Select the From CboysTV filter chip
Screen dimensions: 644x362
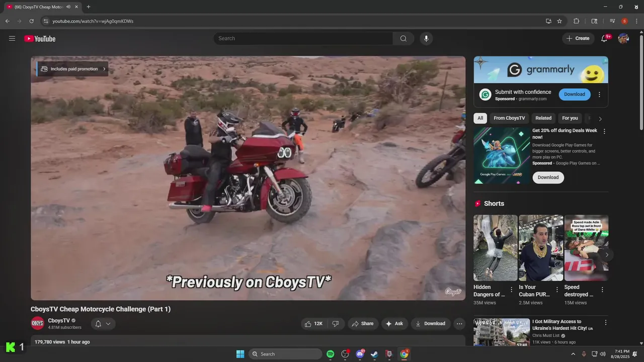pyautogui.click(x=509, y=118)
